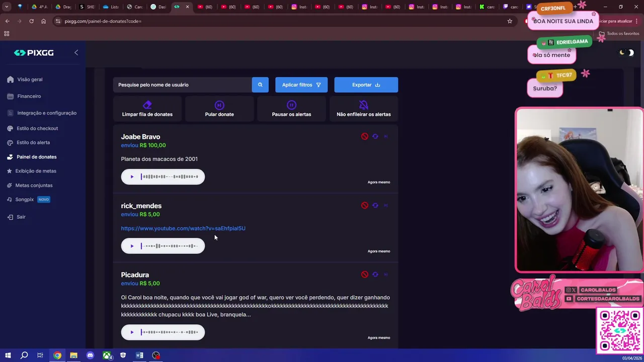Open Exibição de metas
The height and width of the screenshot is (362, 644).
pyautogui.click(x=36, y=171)
